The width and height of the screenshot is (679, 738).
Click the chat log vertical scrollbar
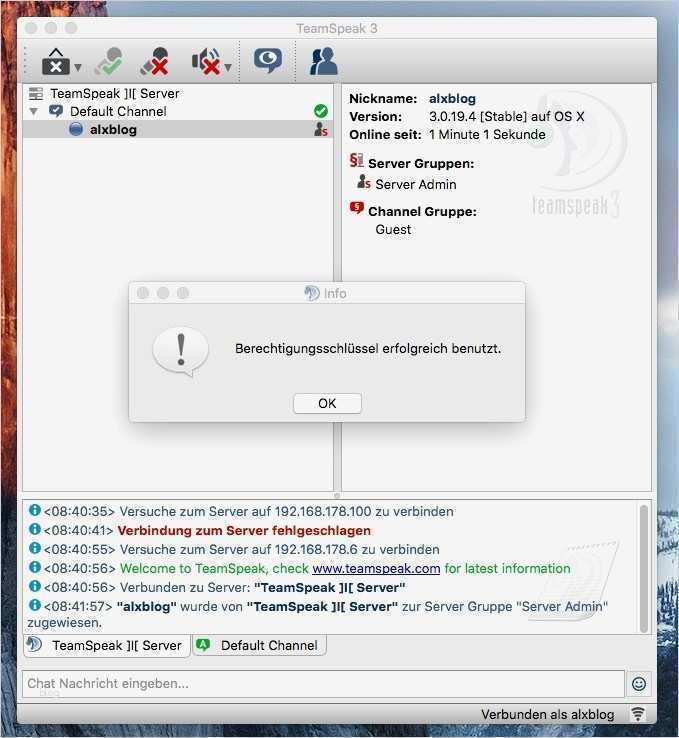click(x=644, y=568)
